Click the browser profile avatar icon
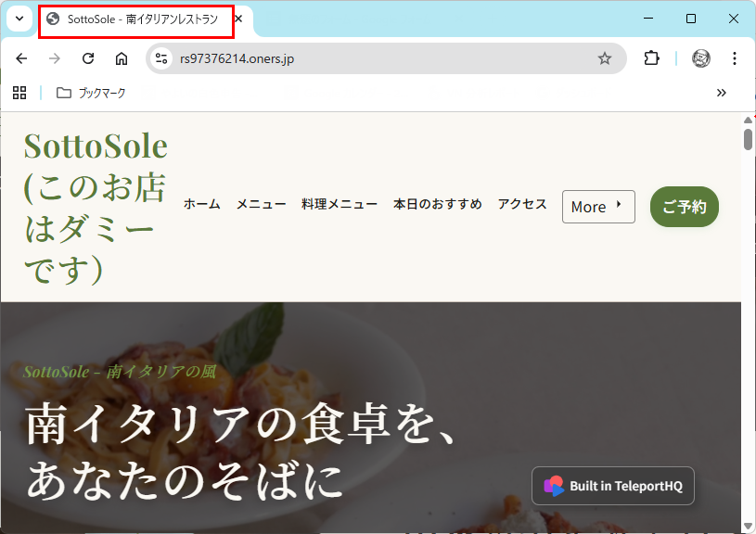Screen dimensions: 756x534 (700, 57)
